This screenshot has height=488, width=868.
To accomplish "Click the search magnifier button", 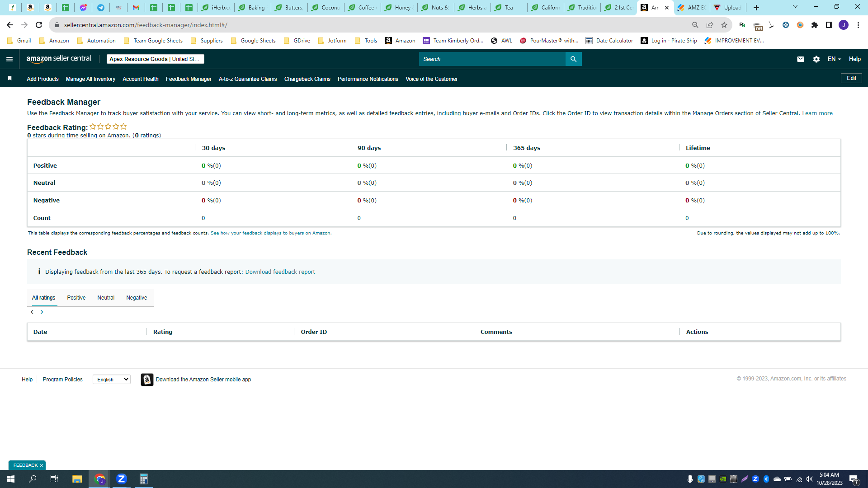I will pos(573,59).
